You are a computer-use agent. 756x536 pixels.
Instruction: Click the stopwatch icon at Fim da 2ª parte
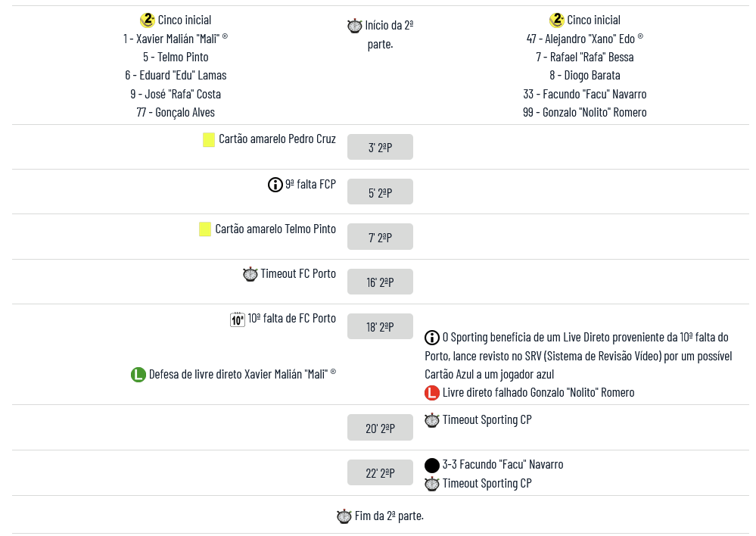pyautogui.click(x=344, y=516)
